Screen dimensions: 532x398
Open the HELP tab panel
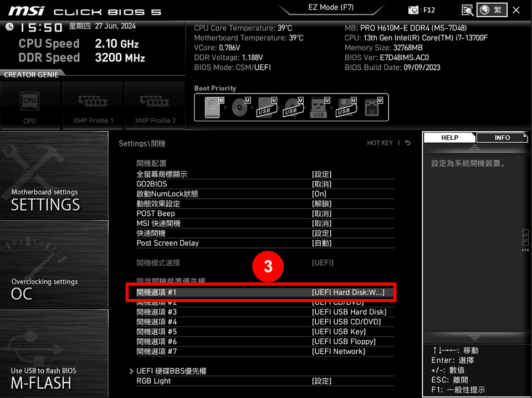[449, 137]
